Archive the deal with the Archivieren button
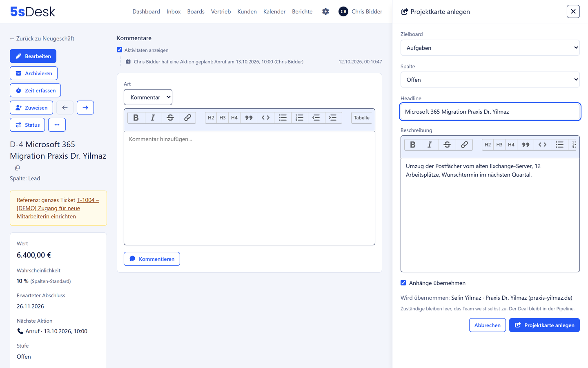This screenshot has width=588, height=368. point(33,73)
